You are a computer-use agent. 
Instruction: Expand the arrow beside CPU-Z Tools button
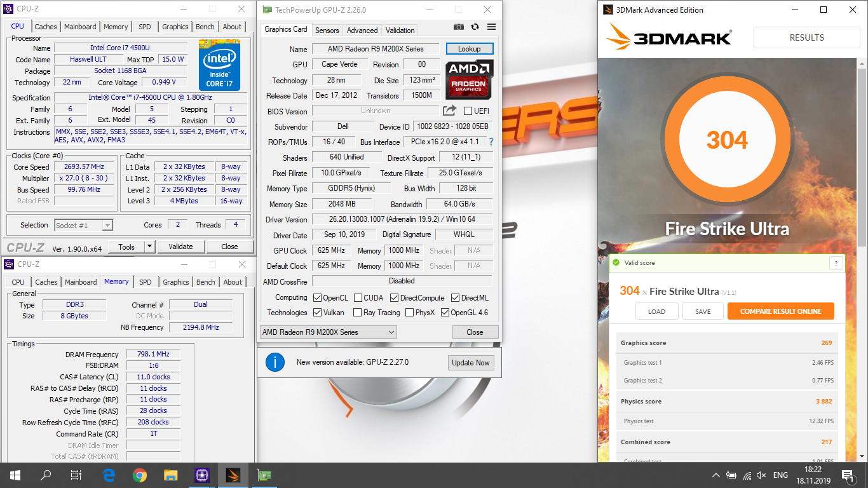click(x=149, y=247)
